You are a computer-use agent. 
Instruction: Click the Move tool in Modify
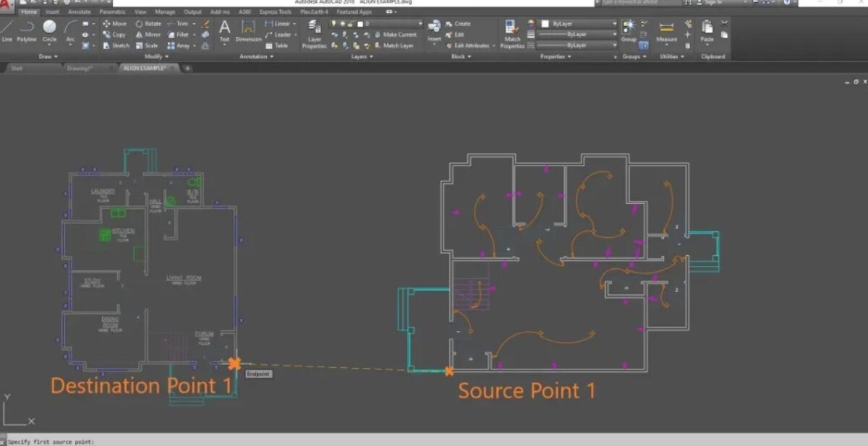[114, 24]
